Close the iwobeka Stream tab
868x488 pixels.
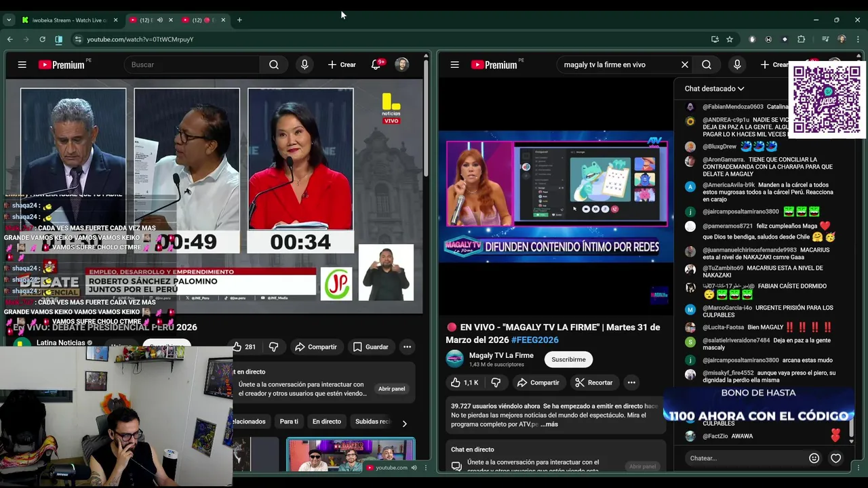click(115, 20)
